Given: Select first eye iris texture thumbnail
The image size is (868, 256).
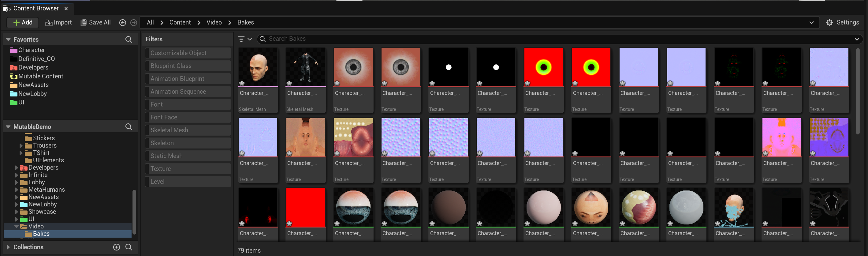Looking at the screenshot, I should click(353, 67).
